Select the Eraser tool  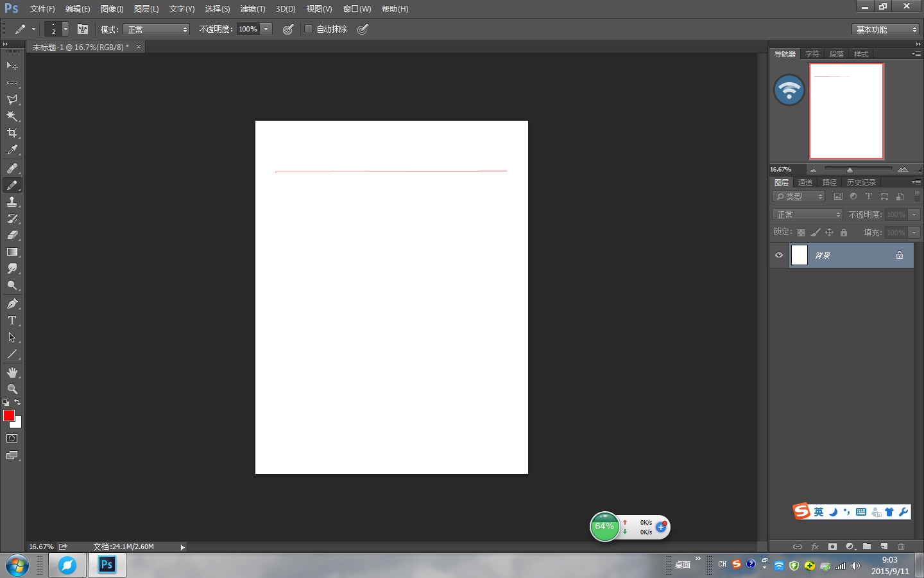12,235
